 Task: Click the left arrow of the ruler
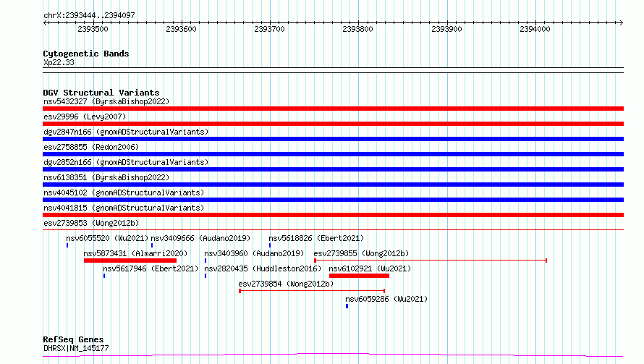(45, 23)
